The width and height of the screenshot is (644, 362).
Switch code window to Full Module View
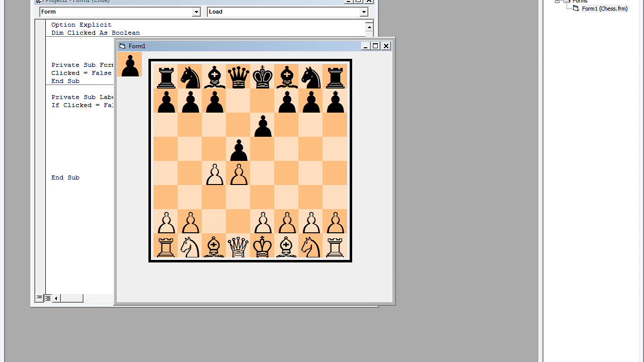point(48,298)
